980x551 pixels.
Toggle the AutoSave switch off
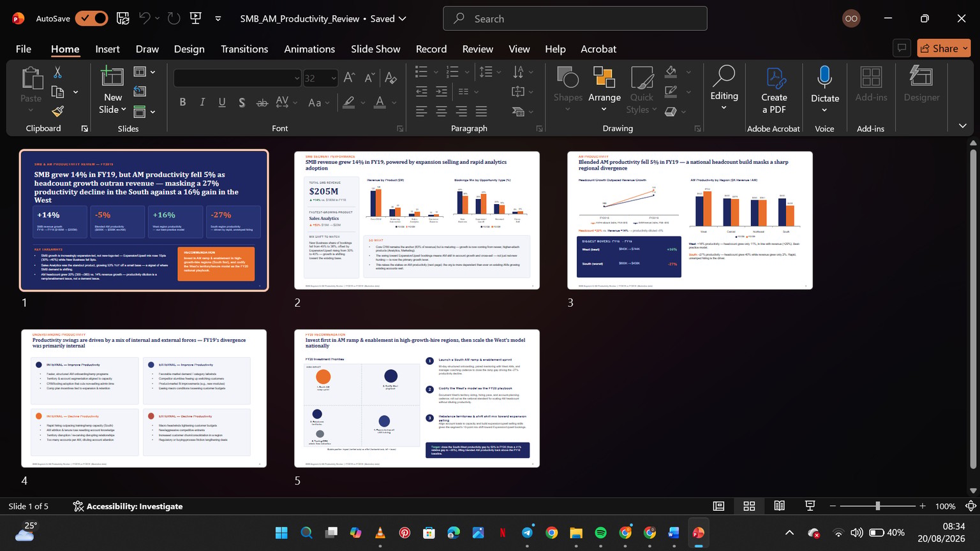point(92,18)
